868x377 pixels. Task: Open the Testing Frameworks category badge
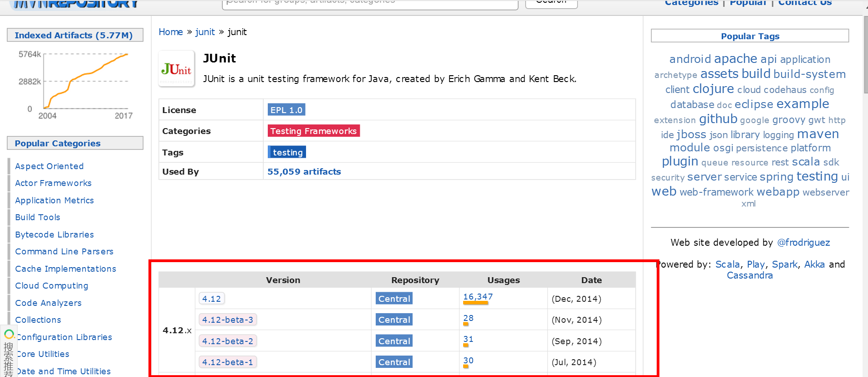click(314, 131)
